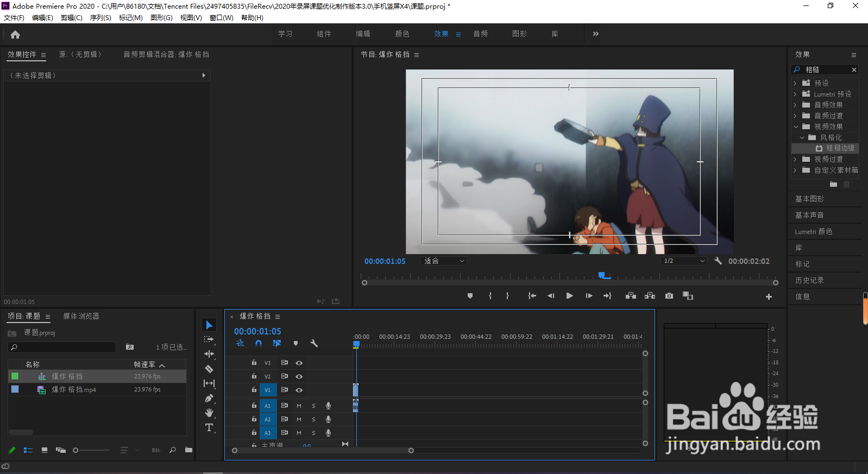Expand the Lumetri 预设 folder
This screenshot has height=474, width=868.
795,94
